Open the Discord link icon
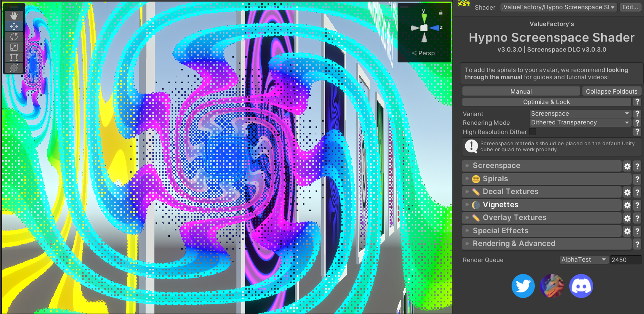This screenshot has height=314, width=644. [x=581, y=286]
